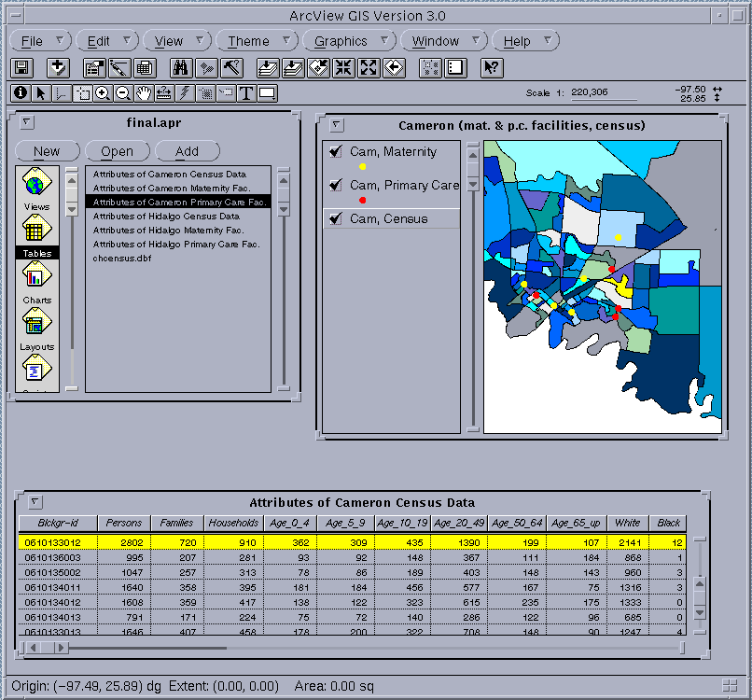Select the Draw rectangle tool
The image size is (752, 700).
tap(267, 93)
